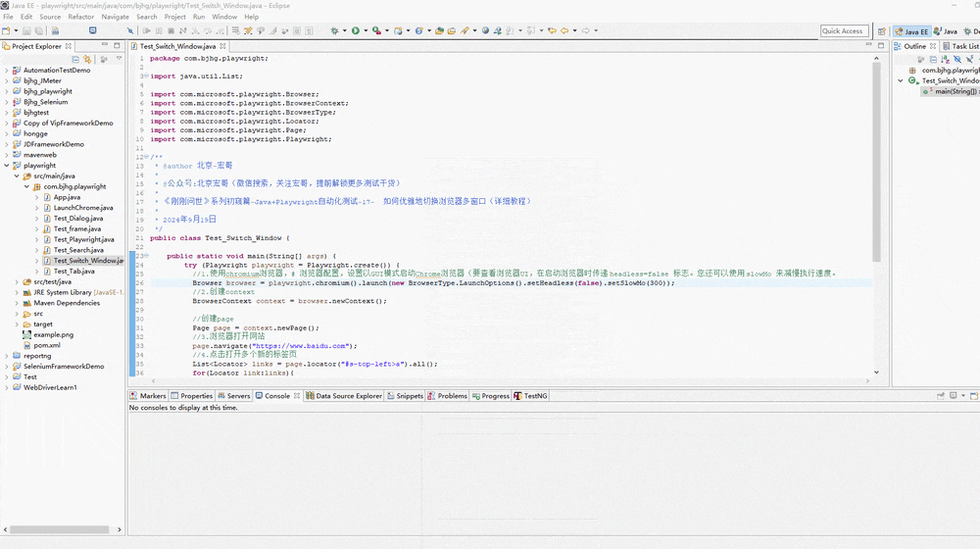
Task: Switch to the Java perspective
Action: click(946, 31)
